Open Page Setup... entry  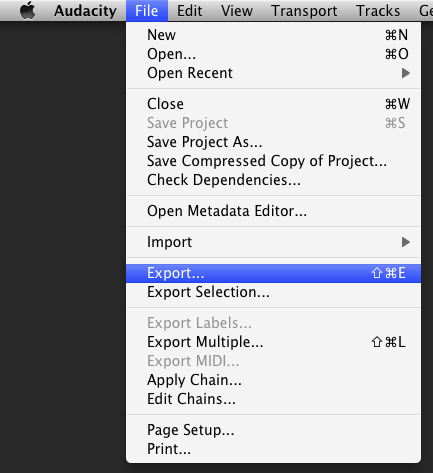[x=273, y=430]
